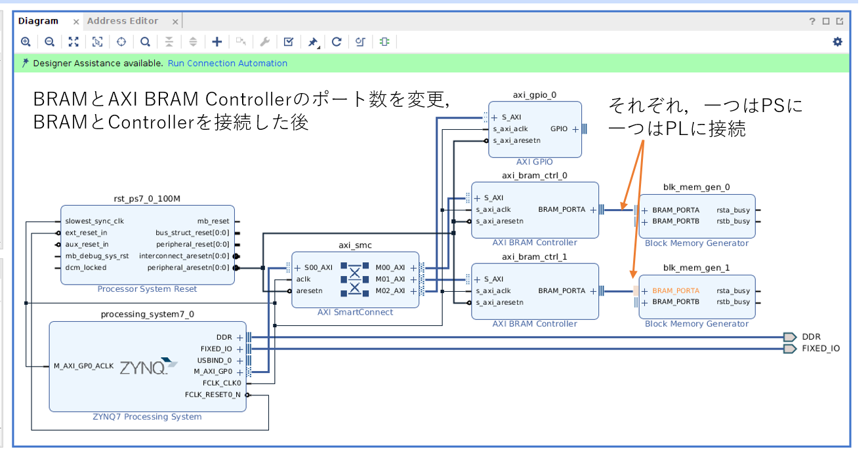Switch to the Address Editor tab
The image size is (868, 453).
(x=123, y=21)
